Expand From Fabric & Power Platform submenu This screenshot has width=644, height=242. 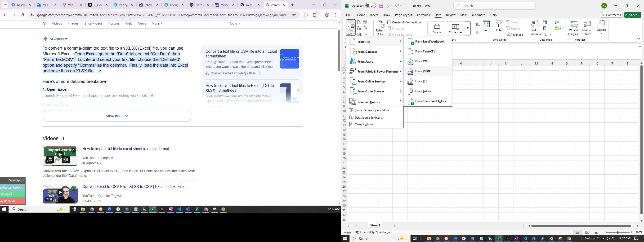pos(375,72)
